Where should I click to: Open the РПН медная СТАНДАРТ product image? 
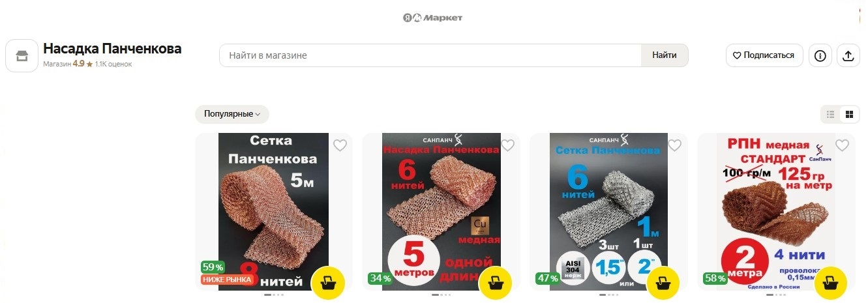click(x=776, y=212)
